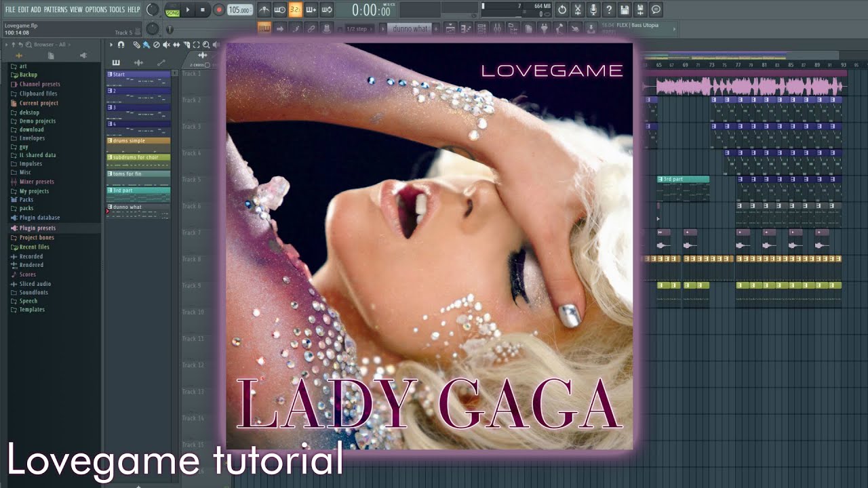
Task: Toggle the 3.2.1 countdown before recording
Action: [x=295, y=9]
